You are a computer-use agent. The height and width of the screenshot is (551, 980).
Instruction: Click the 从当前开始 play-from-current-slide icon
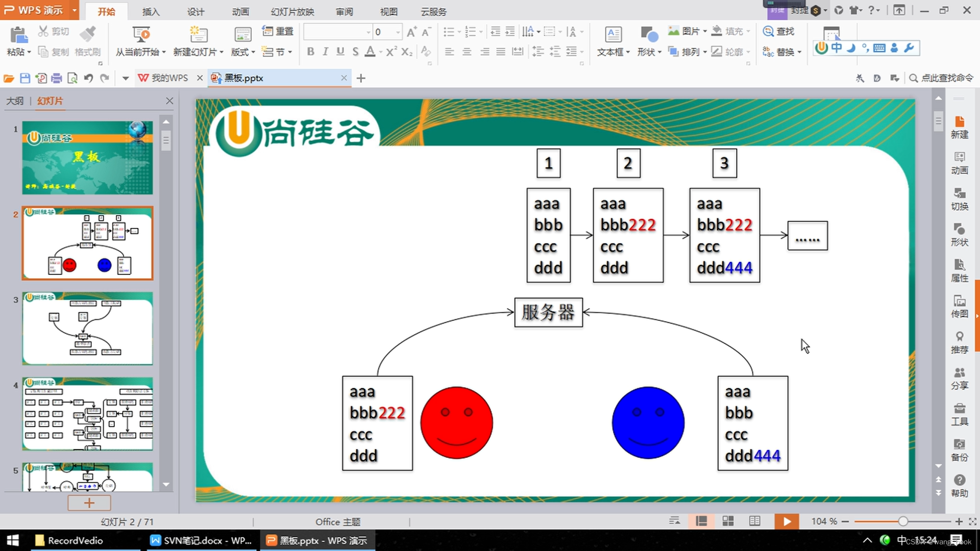tap(141, 35)
